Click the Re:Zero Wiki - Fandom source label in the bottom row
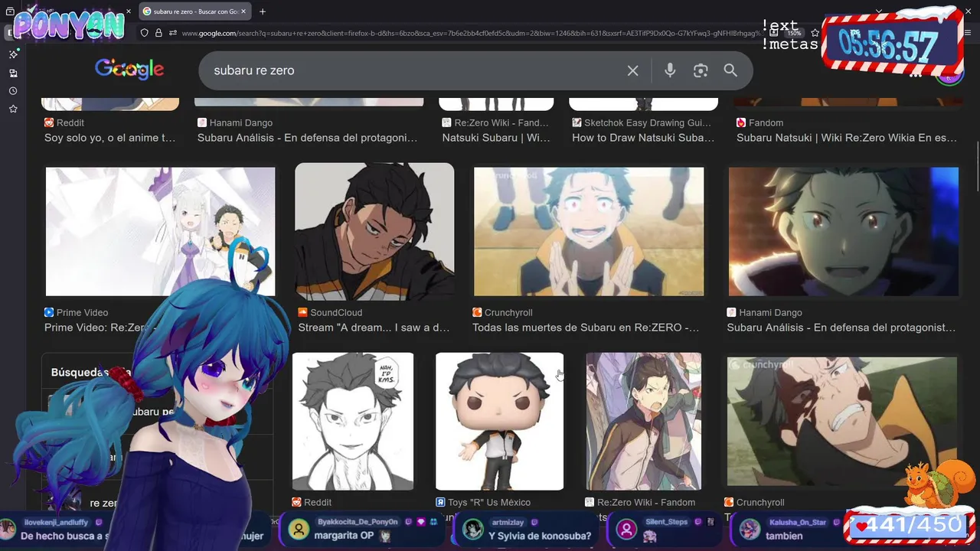 point(640,502)
